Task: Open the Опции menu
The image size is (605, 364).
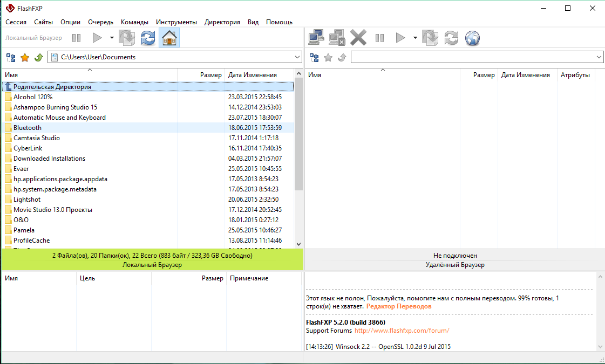Action: click(70, 22)
